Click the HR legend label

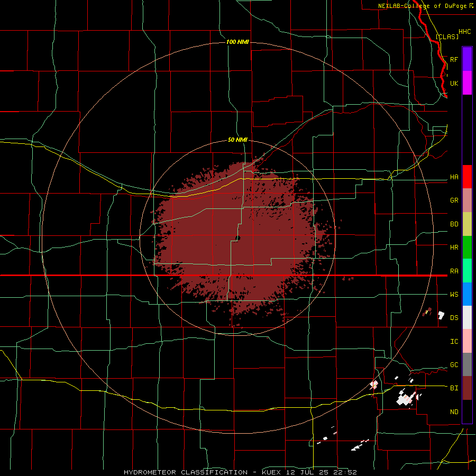[454, 248]
